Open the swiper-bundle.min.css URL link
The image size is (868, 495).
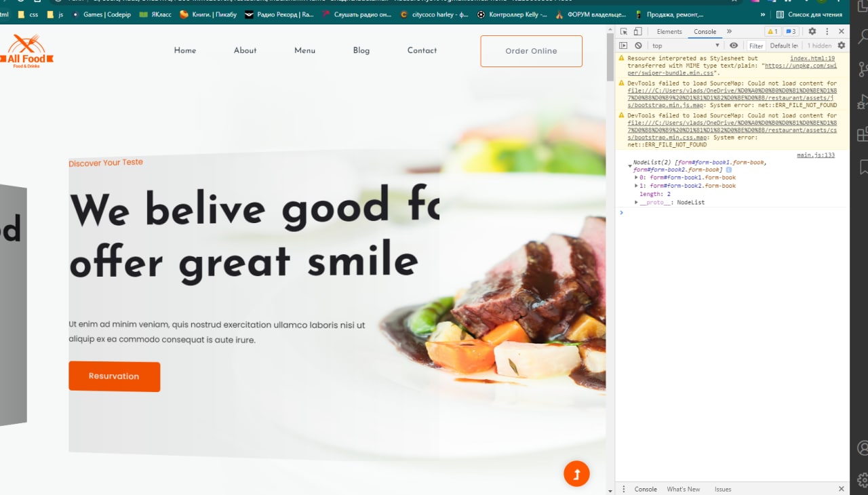coord(732,69)
